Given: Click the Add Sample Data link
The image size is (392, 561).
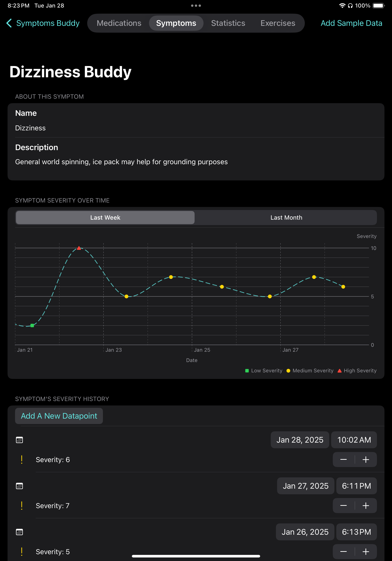Looking at the screenshot, I should [x=351, y=23].
